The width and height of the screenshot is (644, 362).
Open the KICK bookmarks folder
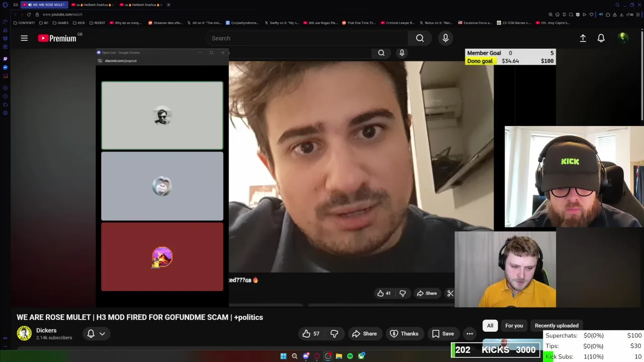click(x=79, y=23)
